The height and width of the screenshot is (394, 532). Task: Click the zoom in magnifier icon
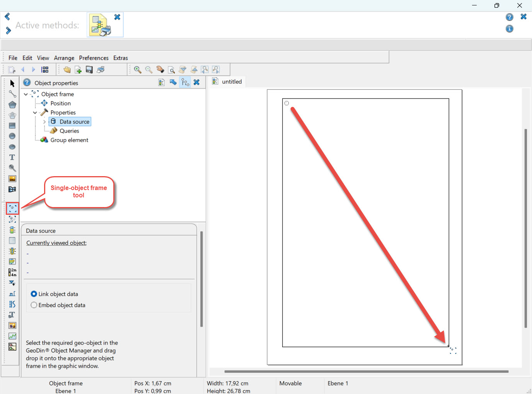tap(138, 70)
